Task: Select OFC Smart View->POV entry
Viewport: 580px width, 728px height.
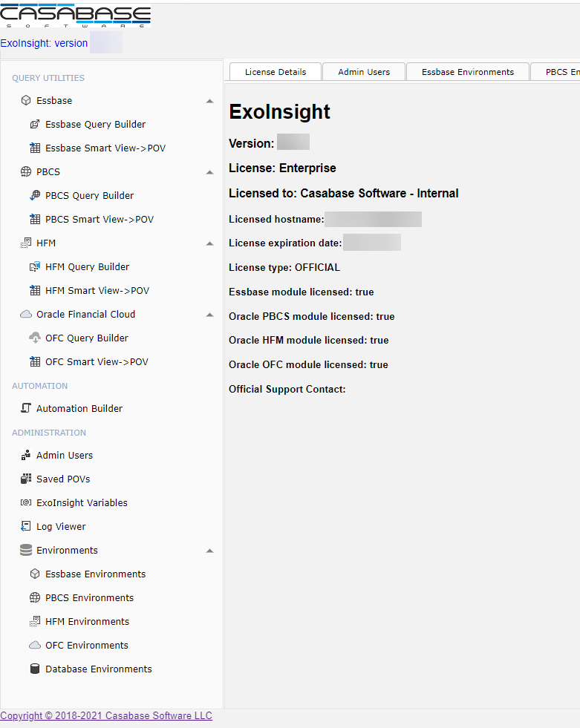Action: (97, 361)
